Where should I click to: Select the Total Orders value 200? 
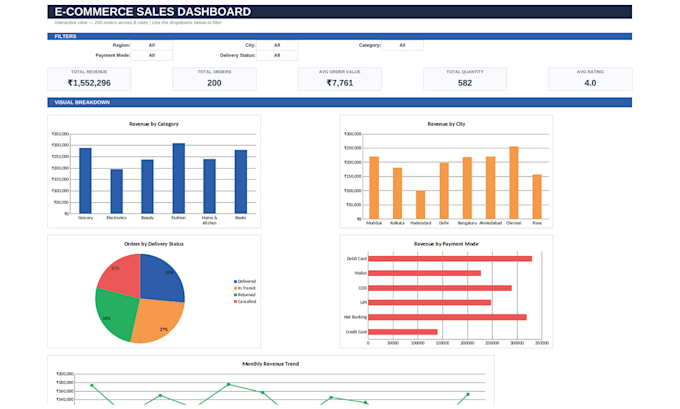[x=214, y=83]
